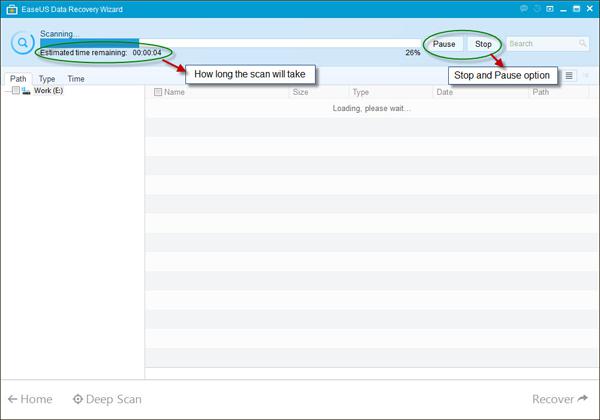This screenshot has height=420, width=600.
Task: Pause the scan
Action: tap(444, 44)
